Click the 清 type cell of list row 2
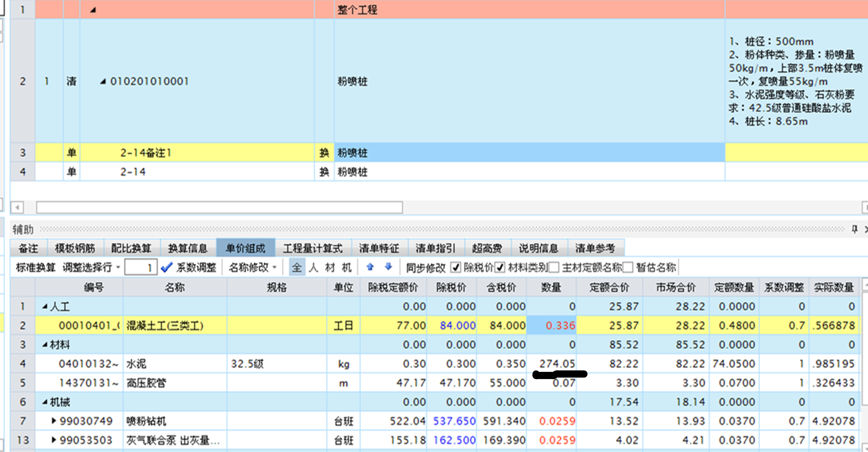The height and width of the screenshot is (452, 868). 71,81
